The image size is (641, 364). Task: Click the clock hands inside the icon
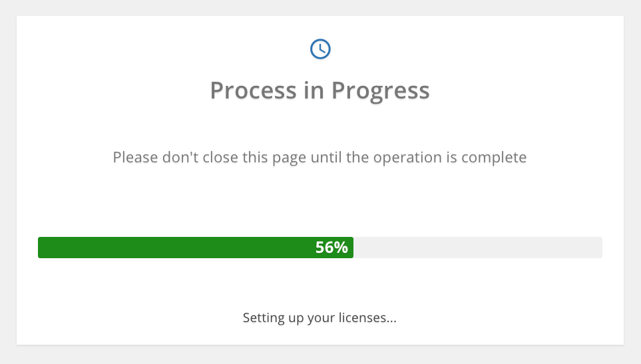(x=321, y=49)
